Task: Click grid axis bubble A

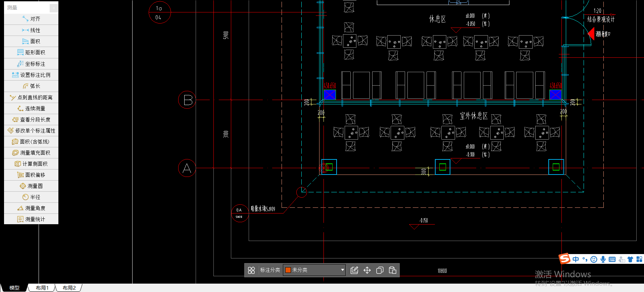Action: point(187,168)
